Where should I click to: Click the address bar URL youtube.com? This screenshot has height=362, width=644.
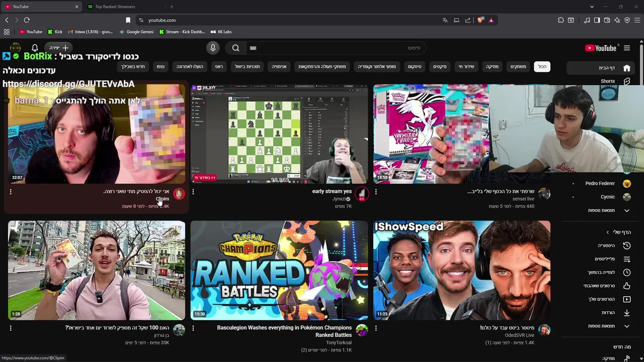click(x=162, y=20)
